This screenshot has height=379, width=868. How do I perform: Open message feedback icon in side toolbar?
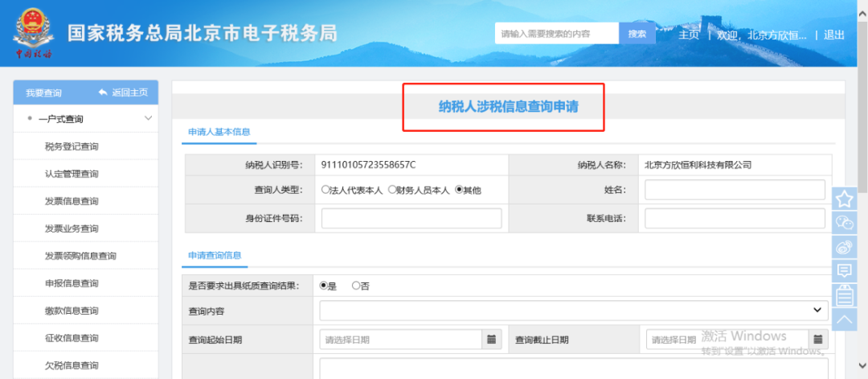(845, 271)
